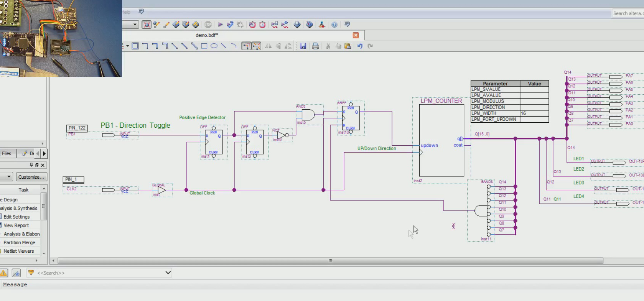Open the project revision dropdown in toolbar
This screenshot has width=644, height=301.
[135, 25]
